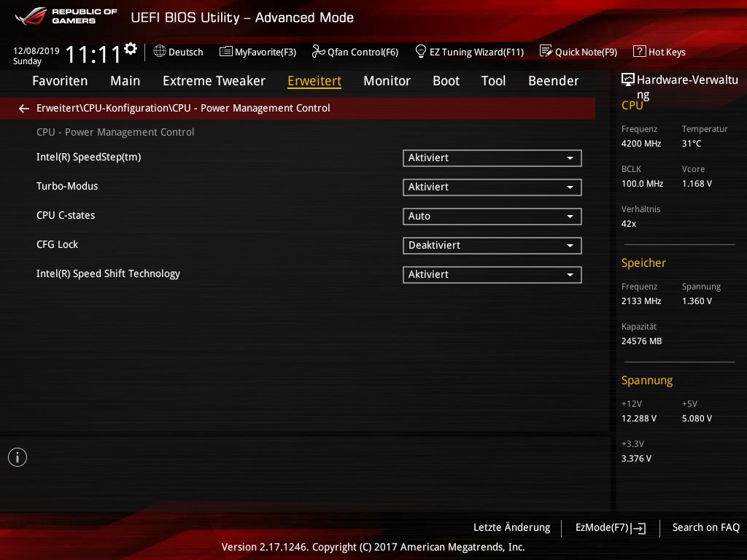Select Intel(R) Speed Shift Technology label
The width and height of the screenshot is (747, 560).
point(108,274)
